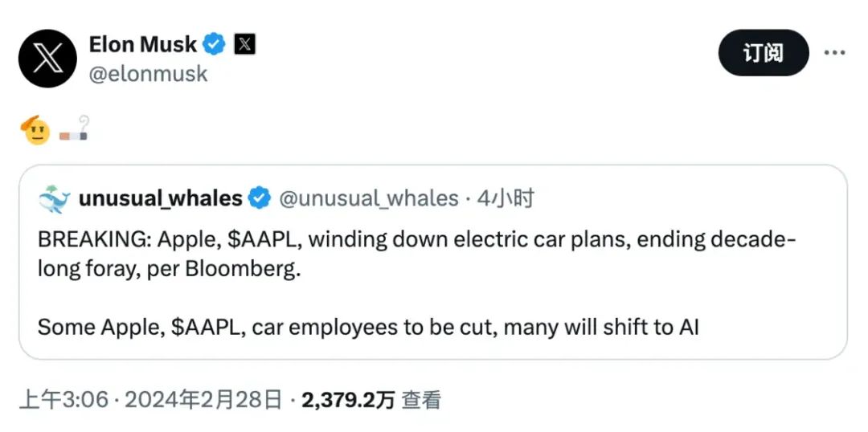This screenshot has width=868, height=432.
Task: Click the 4小时 quoted tweet timestamp
Action: click(505, 199)
